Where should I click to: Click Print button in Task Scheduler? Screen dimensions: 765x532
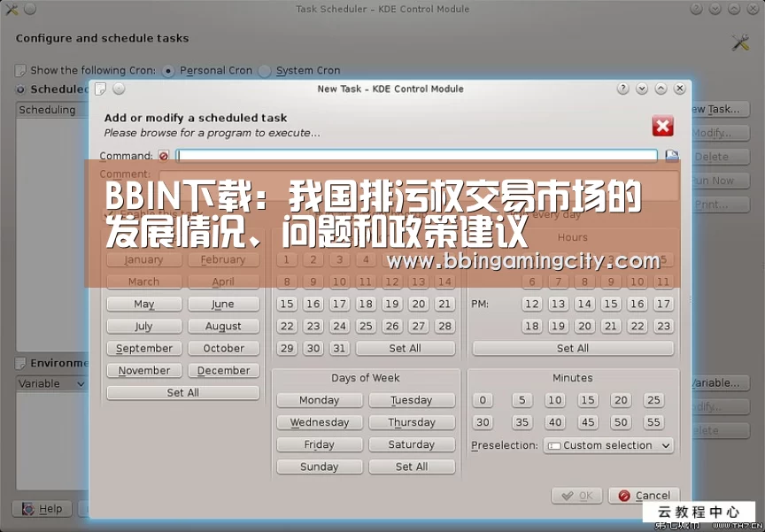(720, 204)
